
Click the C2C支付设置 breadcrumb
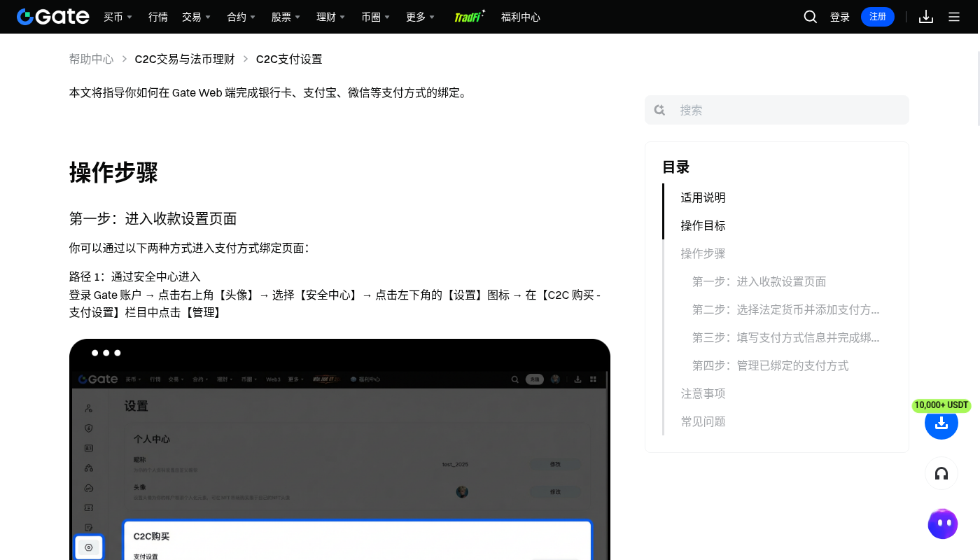click(x=289, y=59)
